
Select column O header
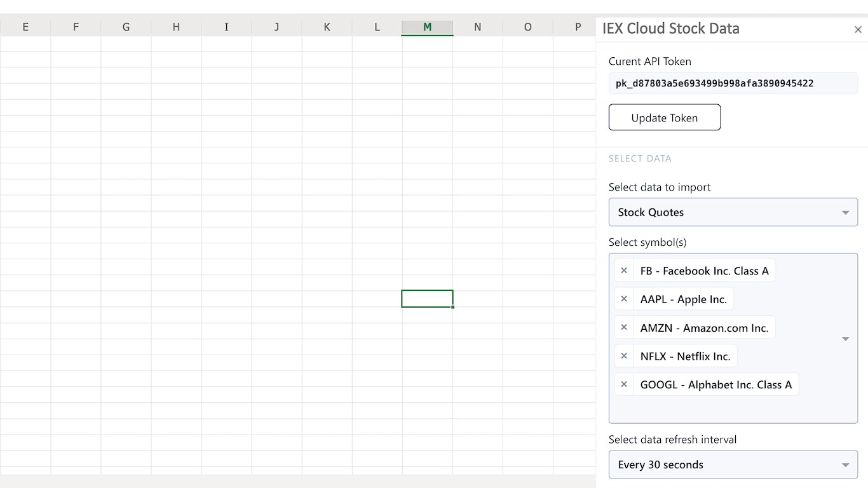527,27
